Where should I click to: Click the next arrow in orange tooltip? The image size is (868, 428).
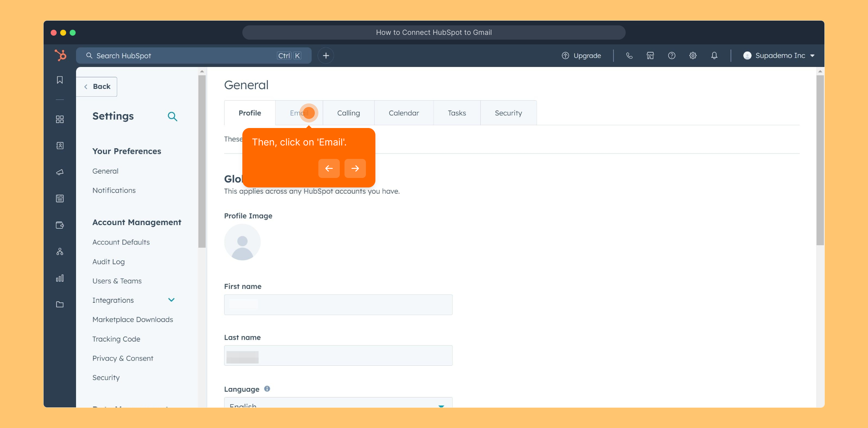click(x=355, y=168)
